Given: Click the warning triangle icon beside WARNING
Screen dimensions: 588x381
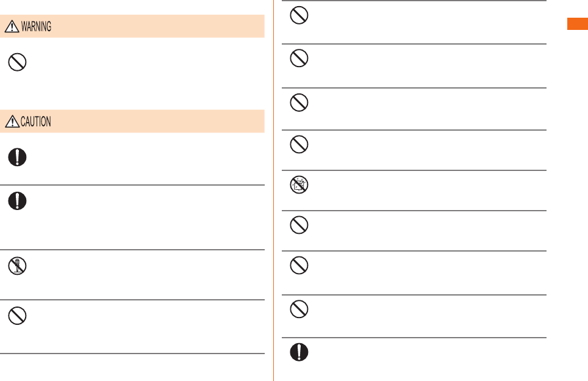Looking at the screenshot, I should coord(12,26).
